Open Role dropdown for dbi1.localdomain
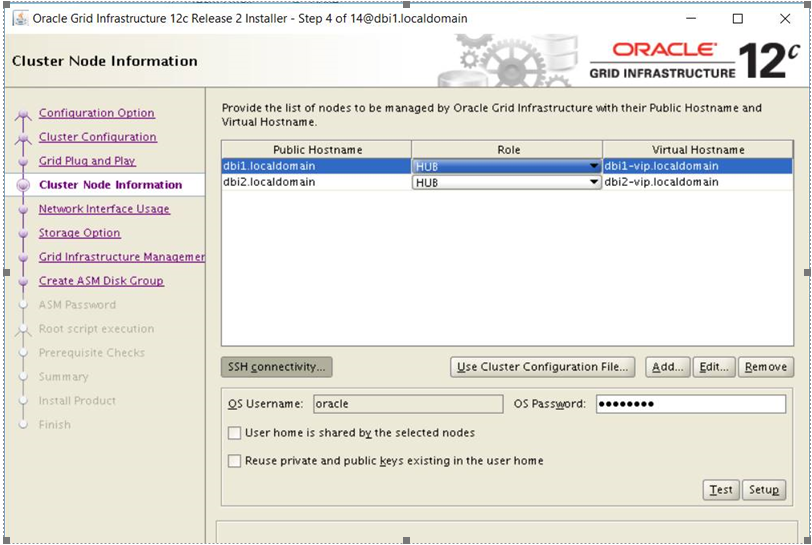The width and height of the screenshot is (812, 545). click(x=506, y=166)
